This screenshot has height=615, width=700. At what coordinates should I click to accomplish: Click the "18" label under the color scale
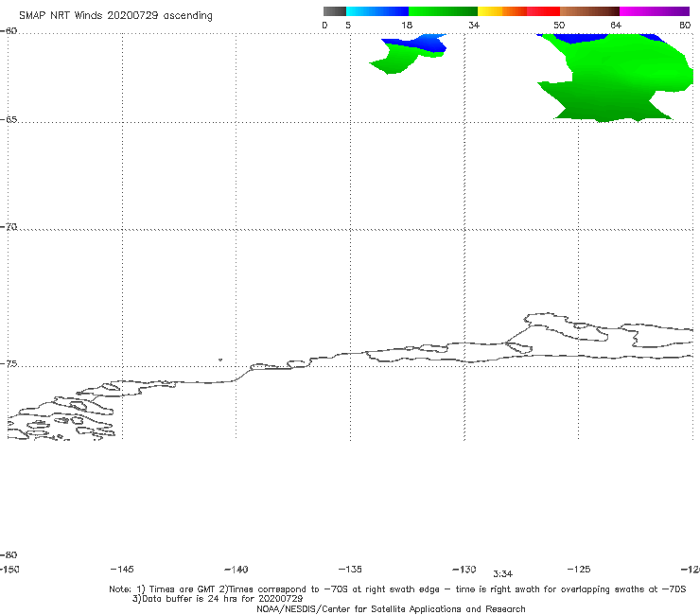(407, 25)
